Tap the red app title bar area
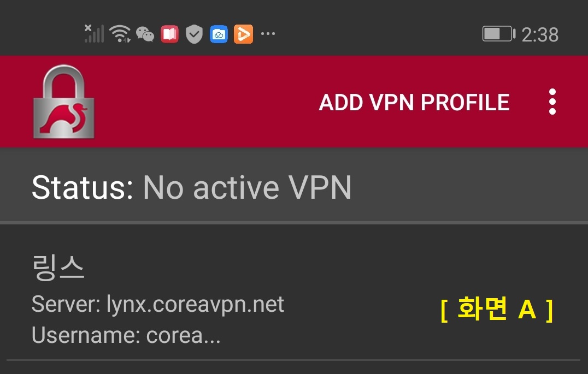 (x=294, y=102)
